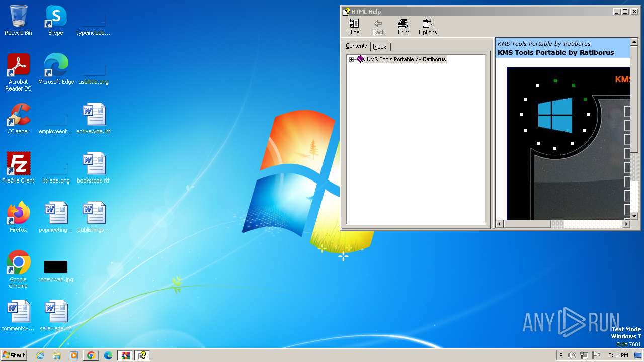The width and height of the screenshot is (644, 362).
Task: Open Chrome from the taskbar
Action: pos(91,355)
